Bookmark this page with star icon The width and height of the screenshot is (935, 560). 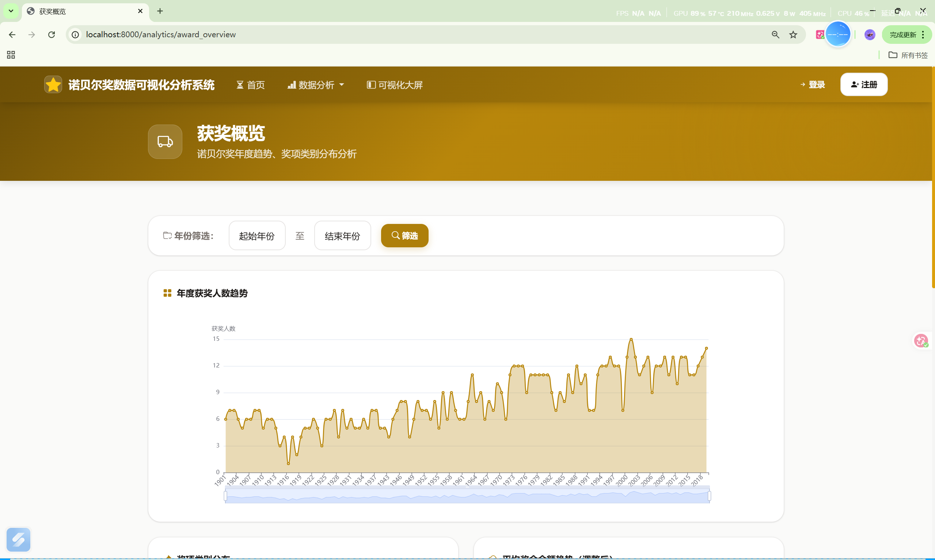(x=793, y=35)
